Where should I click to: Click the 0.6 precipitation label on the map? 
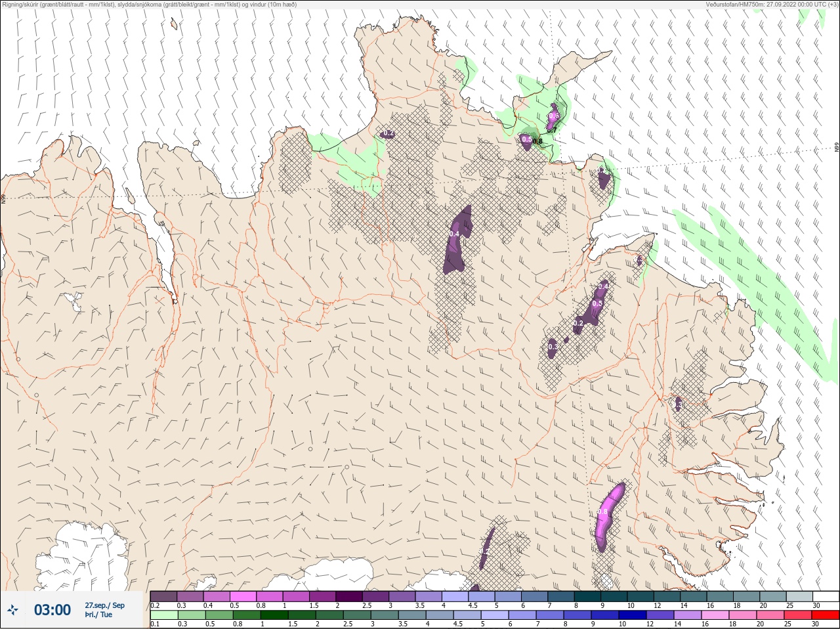554,116
